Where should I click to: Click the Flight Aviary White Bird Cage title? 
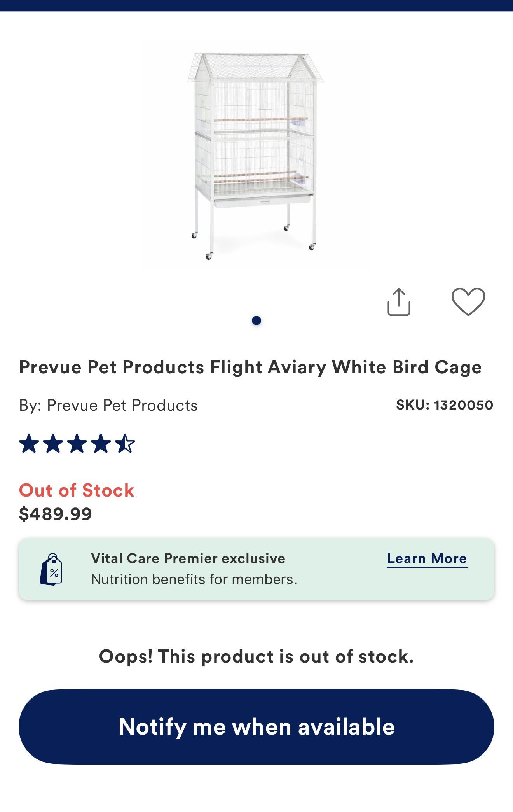250,367
